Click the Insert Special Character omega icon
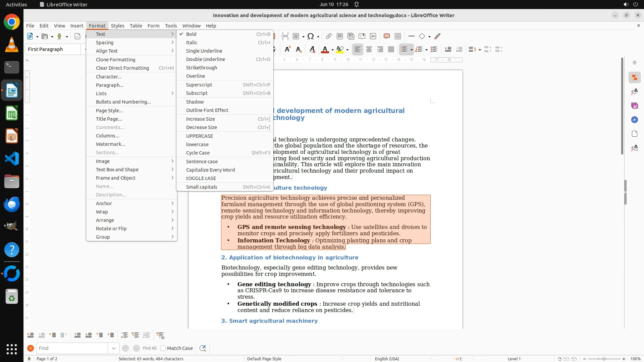The image size is (644, 362). (x=311, y=37)
